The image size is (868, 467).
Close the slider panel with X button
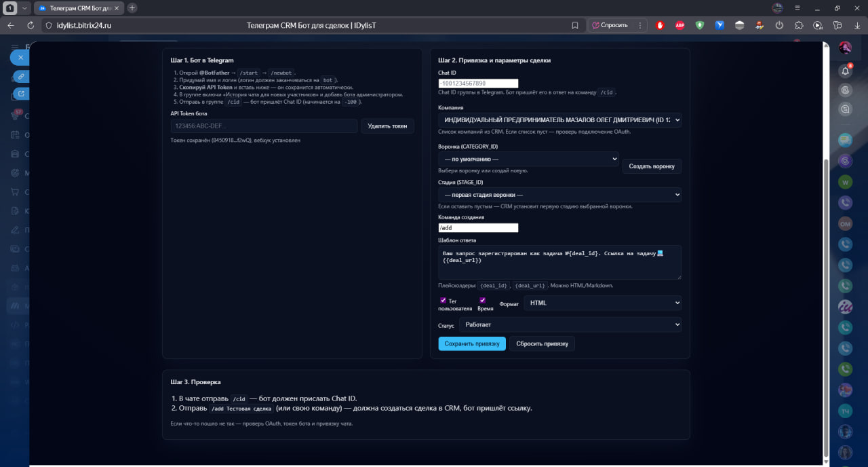[x=21, y=58]
